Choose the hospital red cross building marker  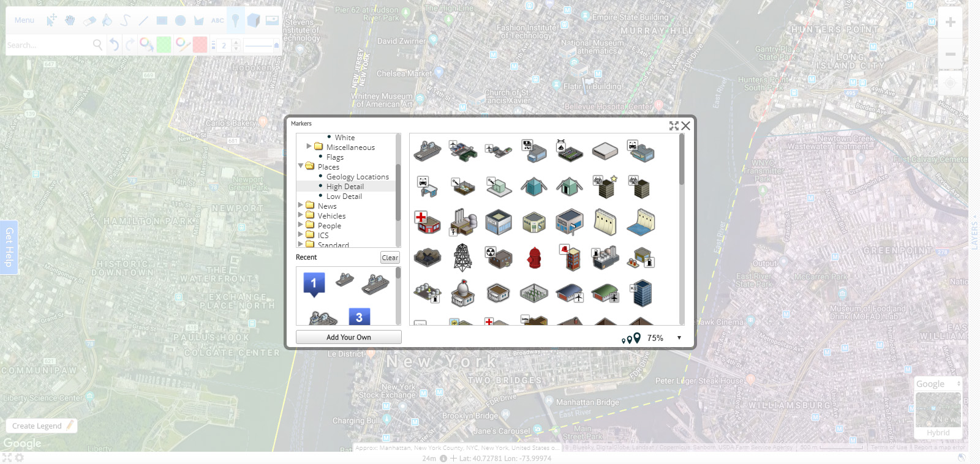[x=428, y=222]
